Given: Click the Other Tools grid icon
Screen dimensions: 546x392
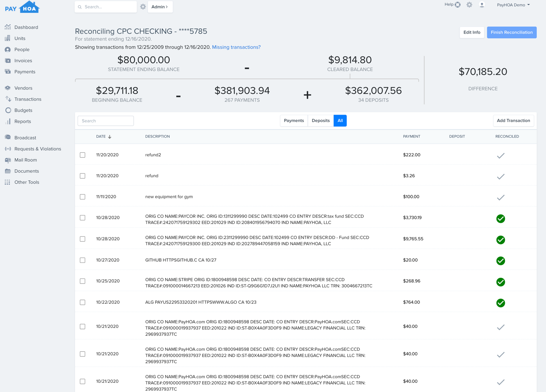Looking at the screenshot, I should coord(8,182).
